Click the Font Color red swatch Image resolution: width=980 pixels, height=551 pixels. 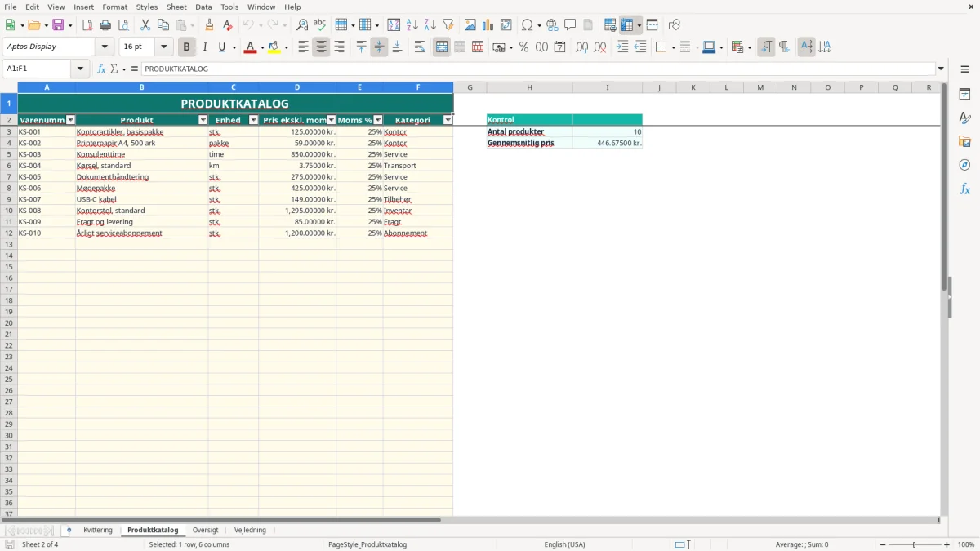[x=249, y=47]
